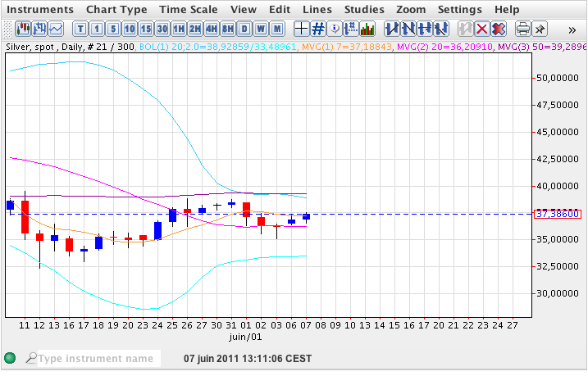Click the print chart icon
Screen dimensions: 588x376
522,29
